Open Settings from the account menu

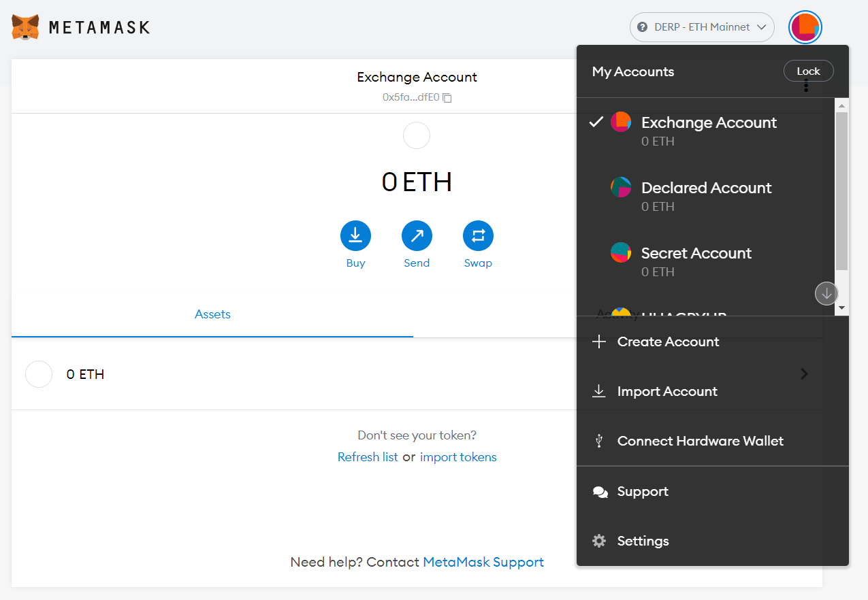(713, 541)
